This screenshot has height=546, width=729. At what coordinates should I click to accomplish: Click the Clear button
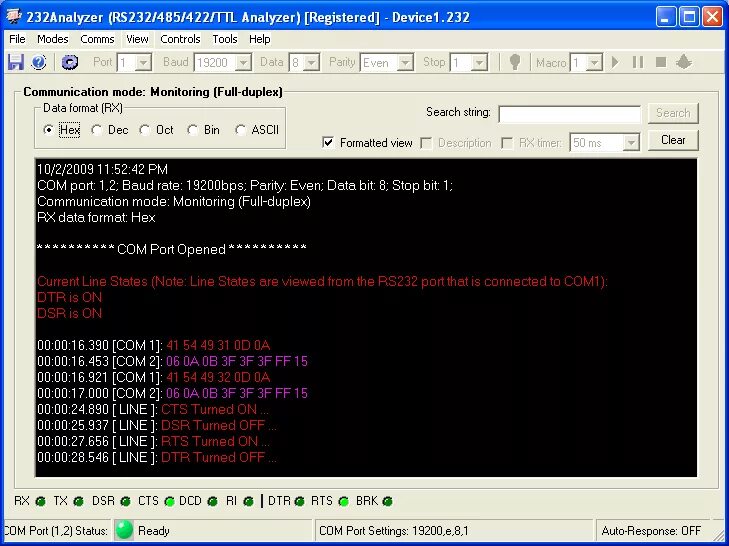(673, 140)
